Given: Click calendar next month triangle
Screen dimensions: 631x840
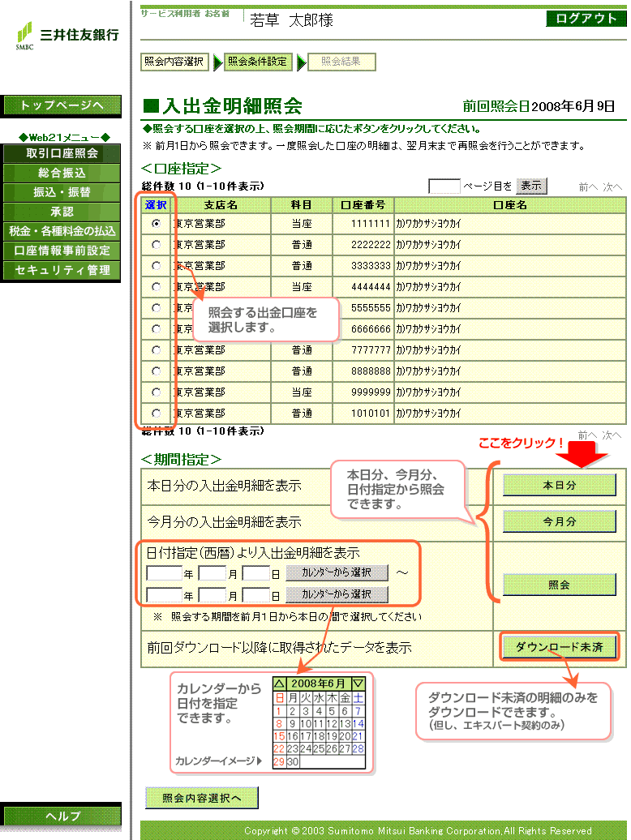Looking at the screenshot, I should (x=358, y=684).
